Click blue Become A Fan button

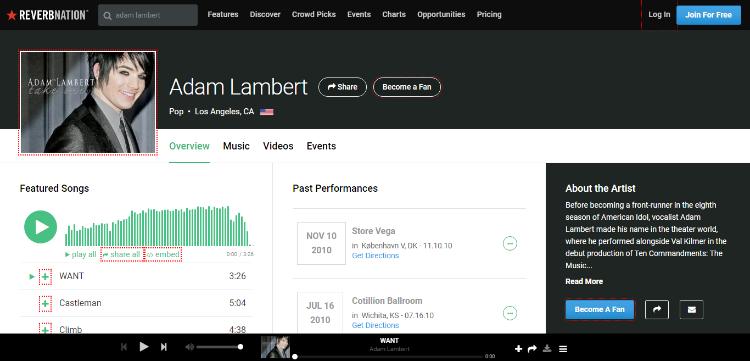(600, 309)
